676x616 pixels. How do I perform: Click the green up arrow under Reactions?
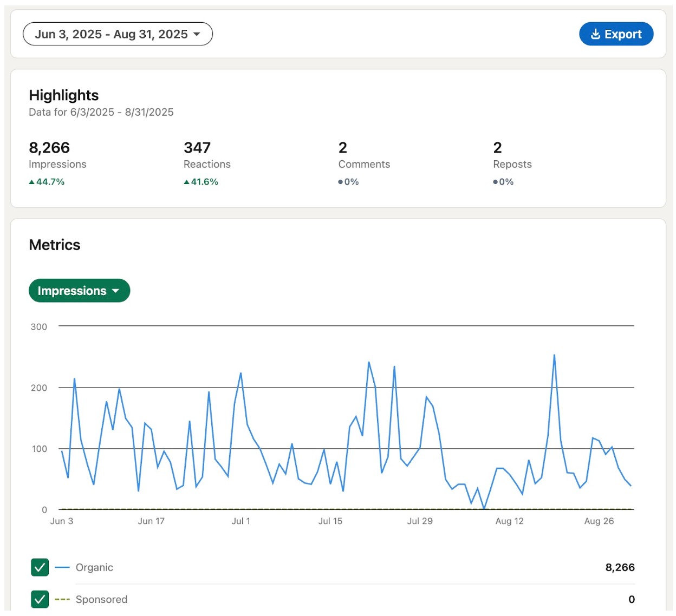click(186, 182)
